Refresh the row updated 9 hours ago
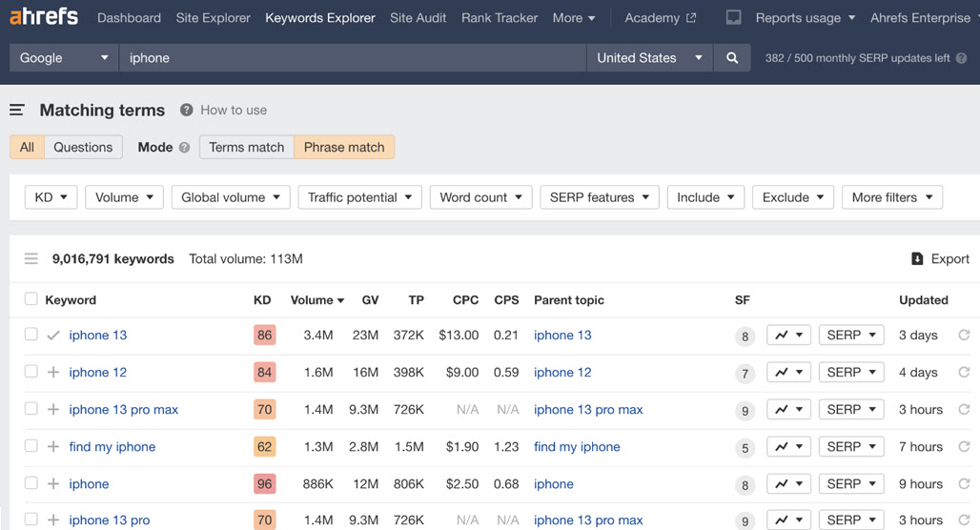 click(965, 483)
